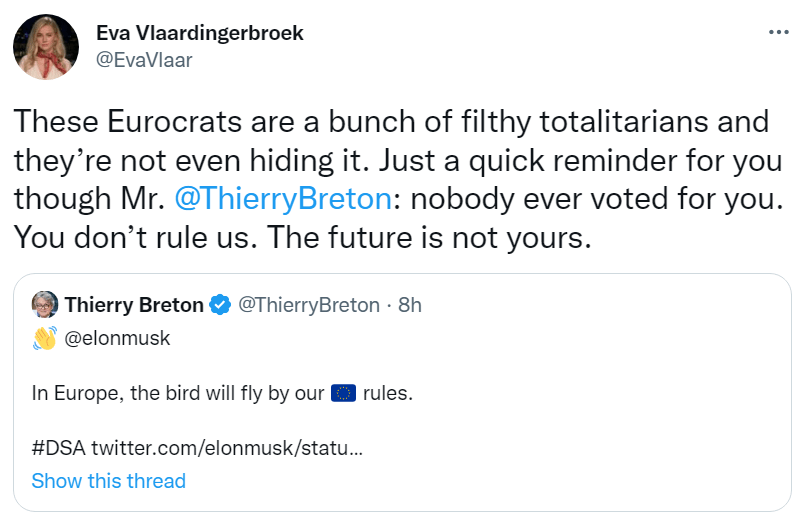Click the gray @ThierryBreton handle in quoted tweet
The height and width of the screenshot is (531, 808).
point(309,305)
